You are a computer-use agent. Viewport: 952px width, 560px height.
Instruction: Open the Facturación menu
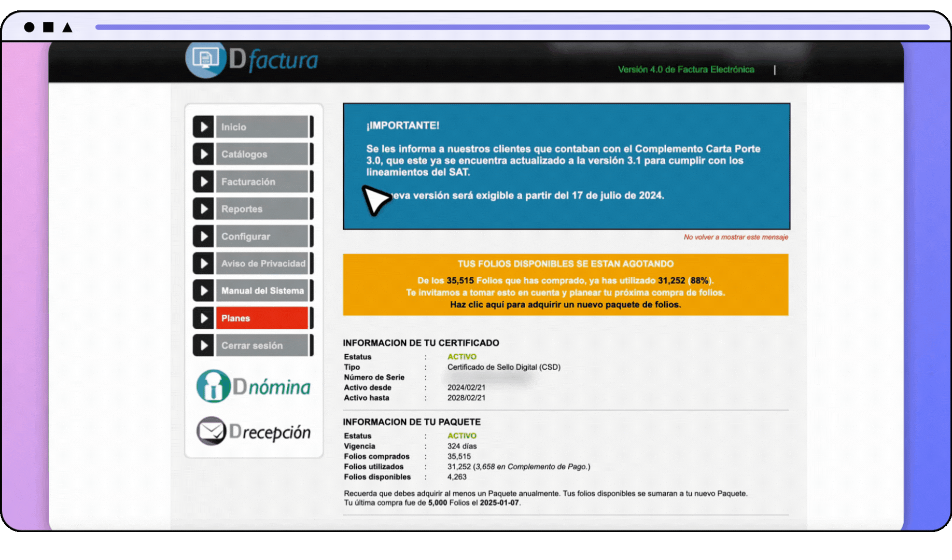point(262,181)
